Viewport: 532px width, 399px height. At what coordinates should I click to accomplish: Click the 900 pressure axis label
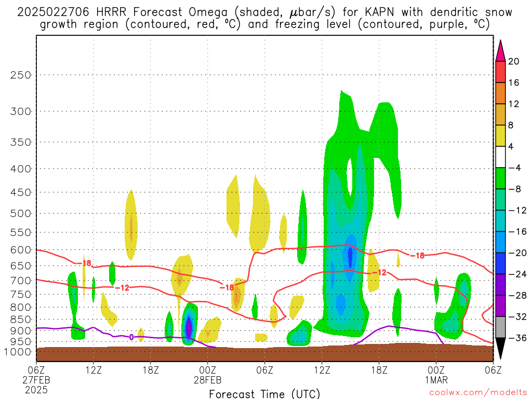21,330
